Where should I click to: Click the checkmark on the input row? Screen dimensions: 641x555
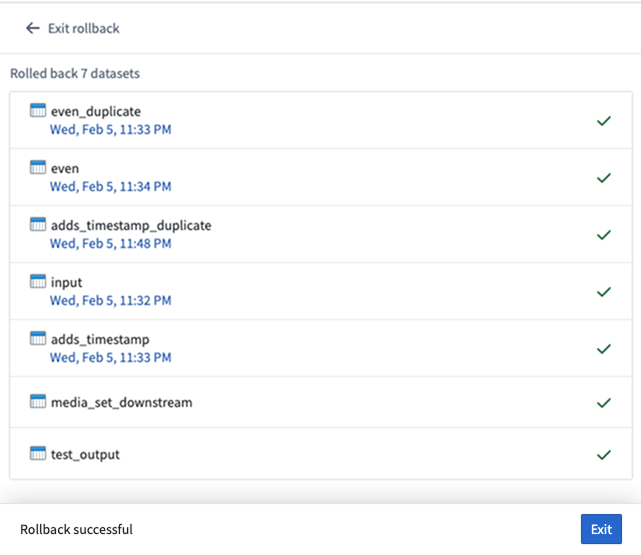click(x=603, y=292)
